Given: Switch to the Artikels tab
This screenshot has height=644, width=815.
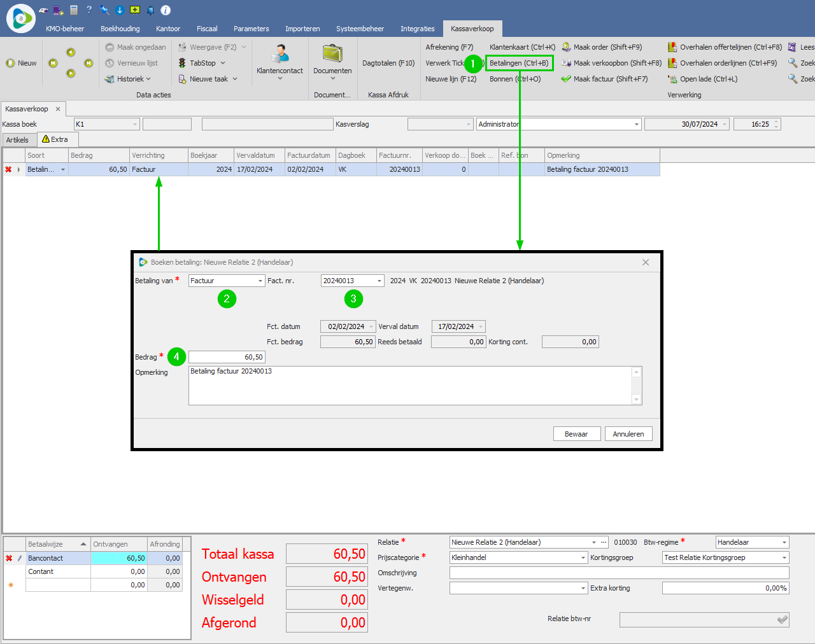Looking at the screenshot, I should pyautogui.click(x=17, y=140).
